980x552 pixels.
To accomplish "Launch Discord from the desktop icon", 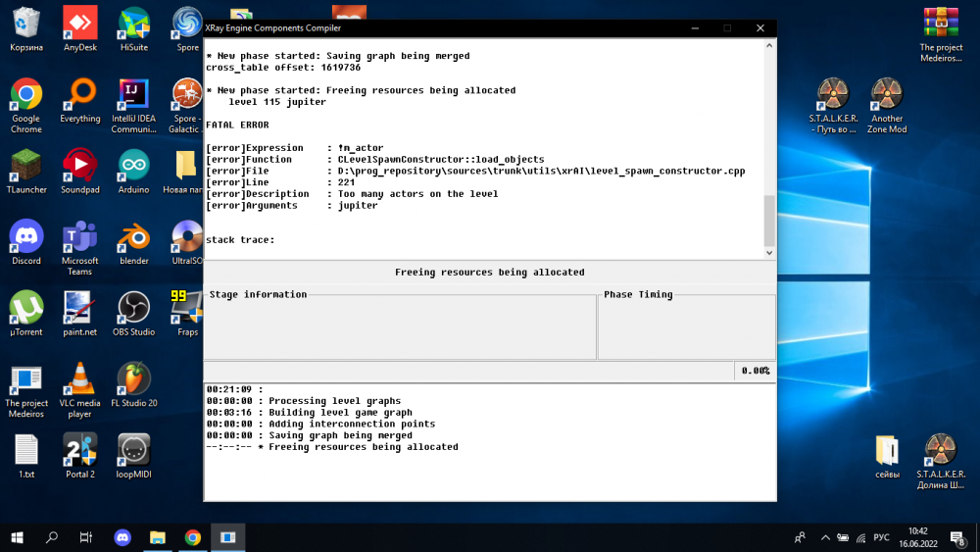I will pos(26,242).
